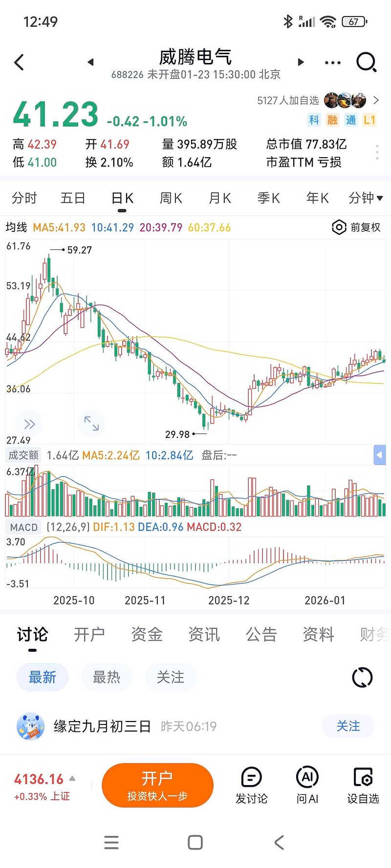Select the 日K chart tab

click(122, 198)
